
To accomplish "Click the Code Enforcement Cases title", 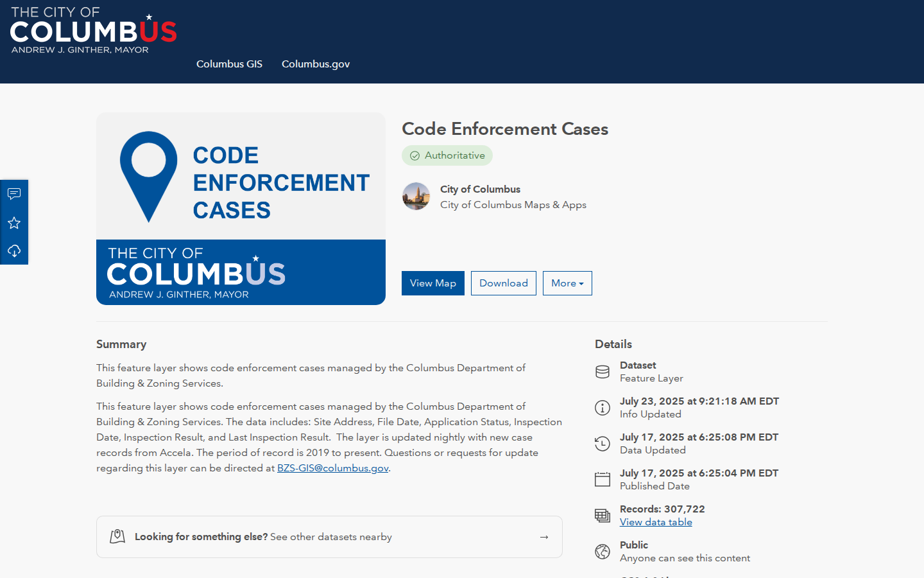I will pos(505,129).
